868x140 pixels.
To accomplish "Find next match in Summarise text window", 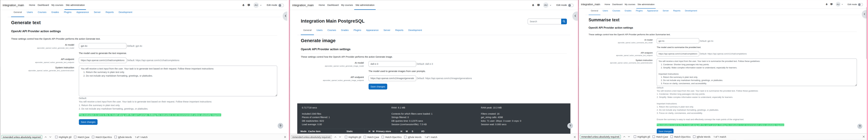I will 629,137.
